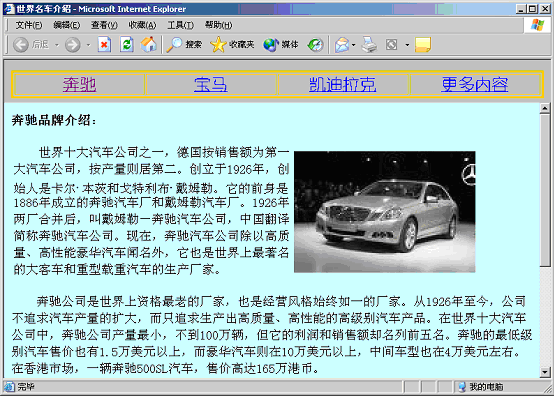
Task: Click the scrollbar down arrow
Action: 545,372
